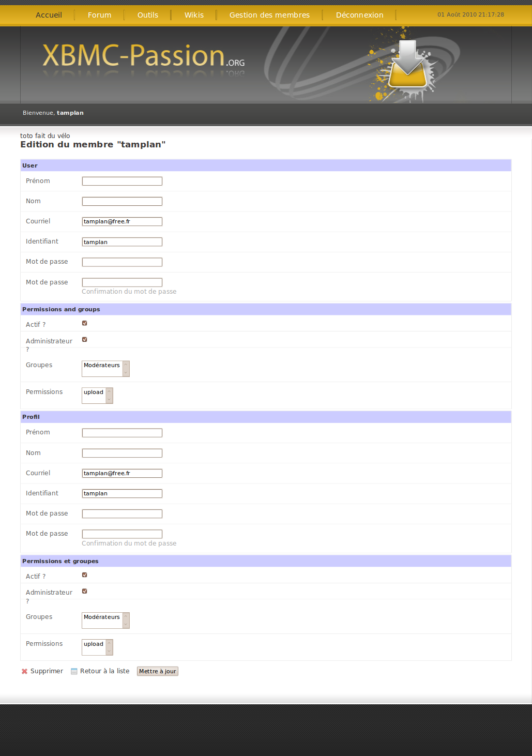532x756 pixels.
Task: Uncheck Administrateur in Permissions and groups section
Action: 85,340
